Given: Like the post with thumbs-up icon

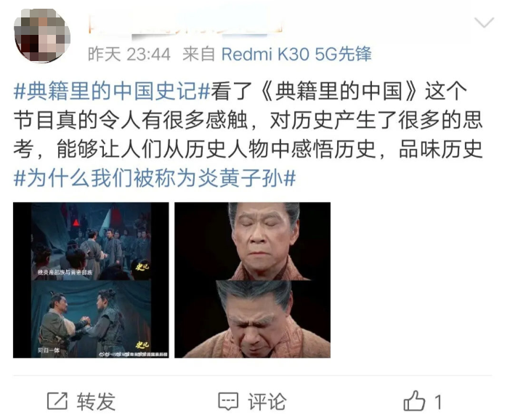Looking at the screenshot, I should (414, 401).
